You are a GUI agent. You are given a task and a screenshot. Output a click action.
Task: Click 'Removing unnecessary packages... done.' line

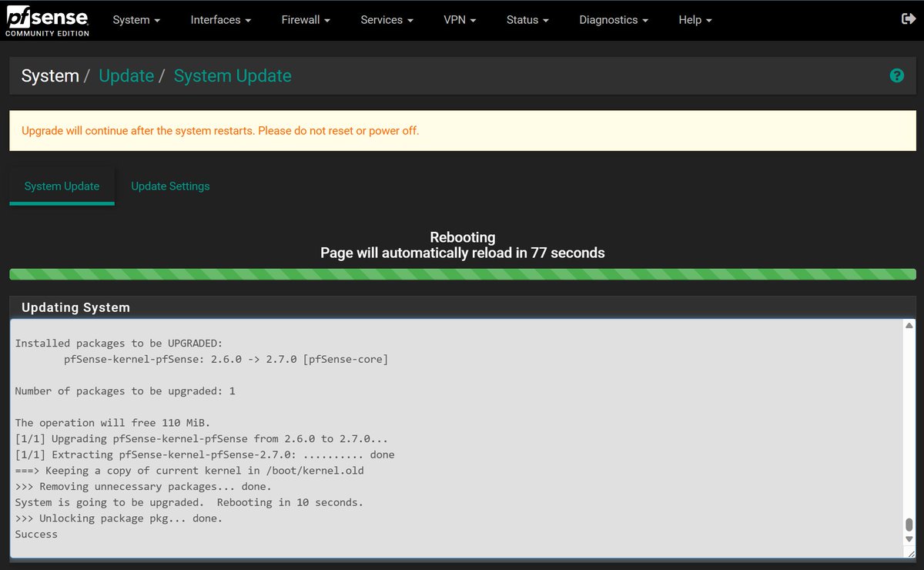coord(143,487)
